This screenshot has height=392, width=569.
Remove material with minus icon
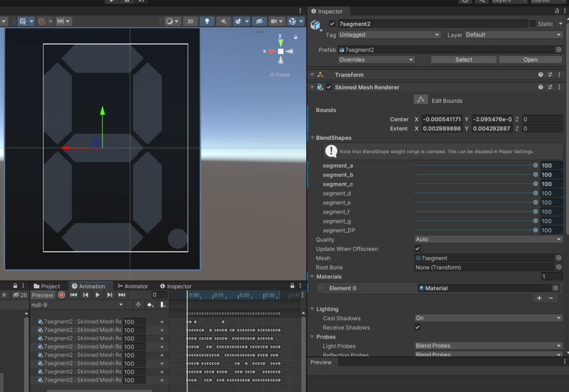(x=551, y=298)
